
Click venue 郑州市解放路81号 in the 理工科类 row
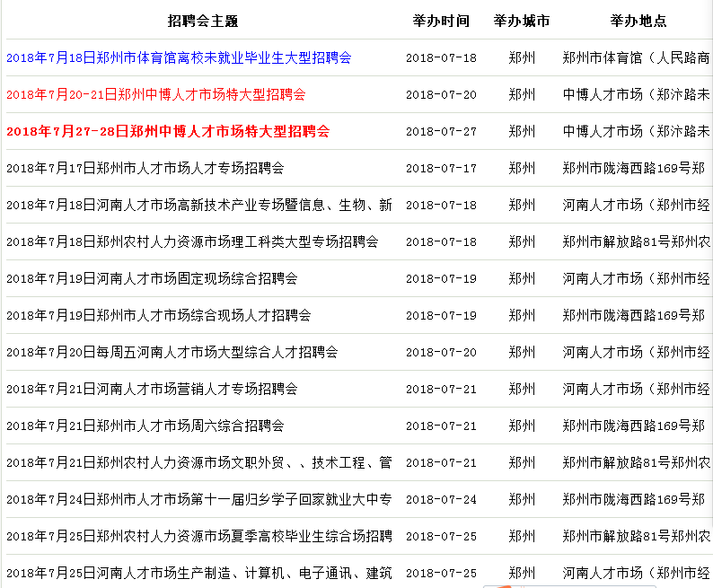pyautogui.click(x=636, y=241)
